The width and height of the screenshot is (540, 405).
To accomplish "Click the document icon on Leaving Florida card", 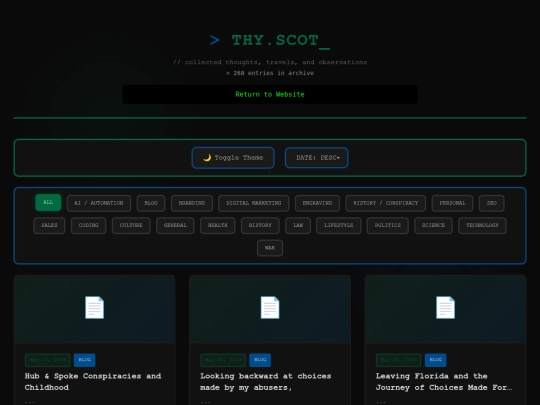I will pyautogui.click(x=445, y=308).
